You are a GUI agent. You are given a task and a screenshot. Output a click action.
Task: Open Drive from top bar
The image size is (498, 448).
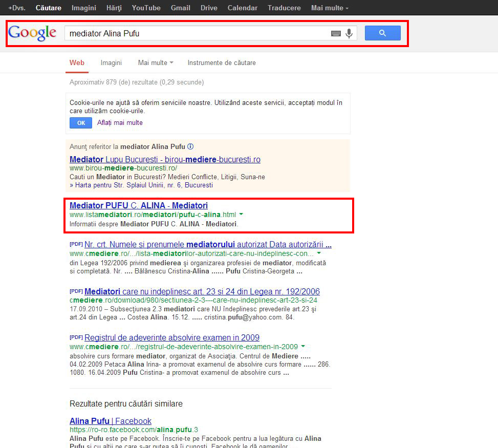209,8
